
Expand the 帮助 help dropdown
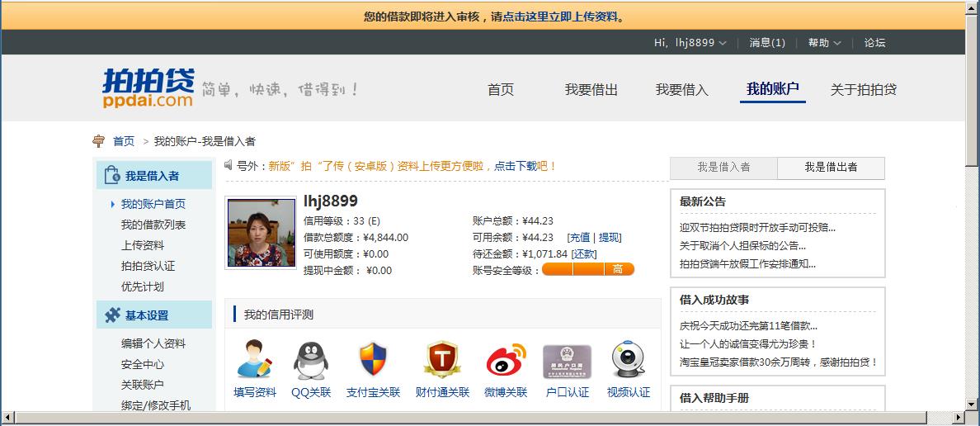(x=824, y=43)
